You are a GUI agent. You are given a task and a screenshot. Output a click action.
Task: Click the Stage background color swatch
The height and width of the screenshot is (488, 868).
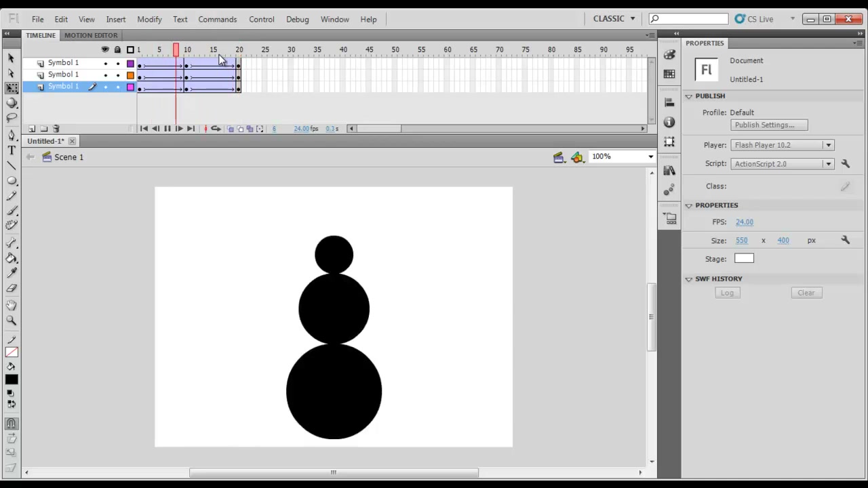coord(744,258)
